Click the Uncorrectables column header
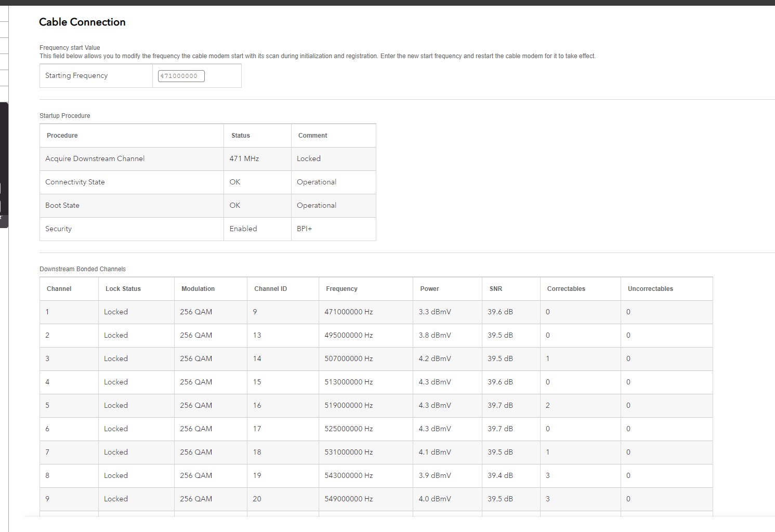 (x=650, y=289)
